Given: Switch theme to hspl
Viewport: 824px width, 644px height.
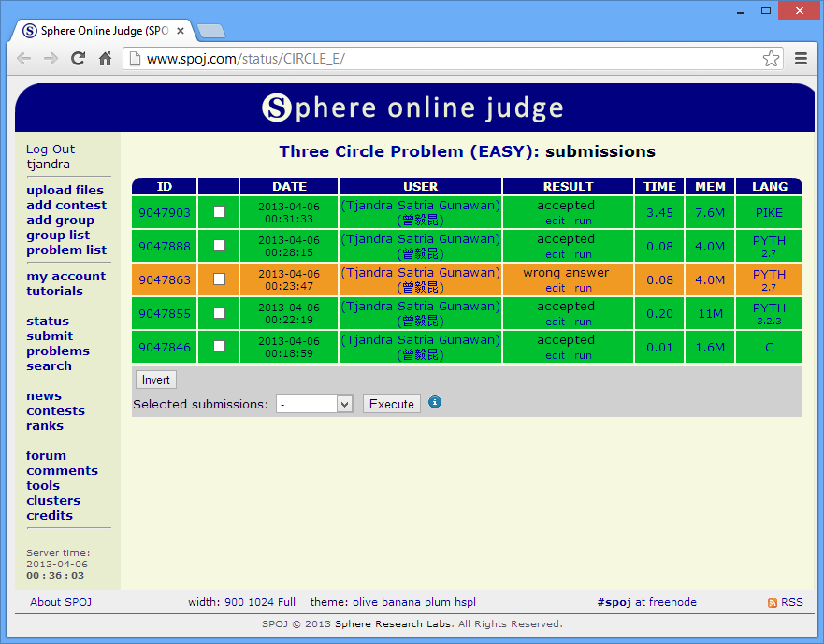Looking at the screenshot, I should [465, 603].
